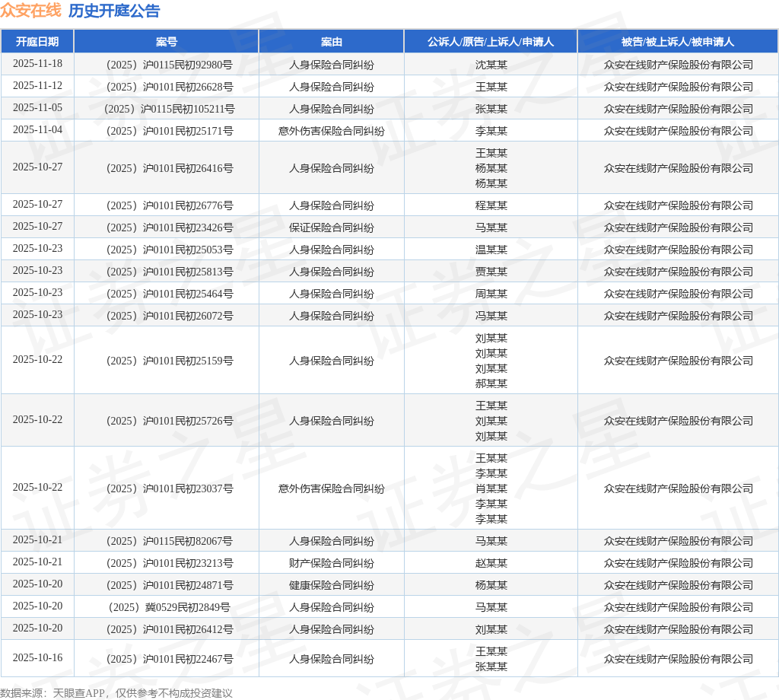Click case number 沪0101民初26416号
This screenshot has height=700, width=779.
tap(170, 168)
